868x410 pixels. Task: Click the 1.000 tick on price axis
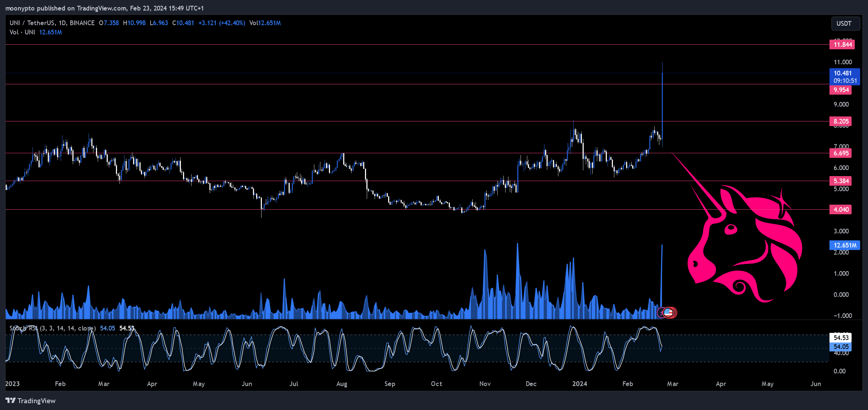tap(841, 274)
